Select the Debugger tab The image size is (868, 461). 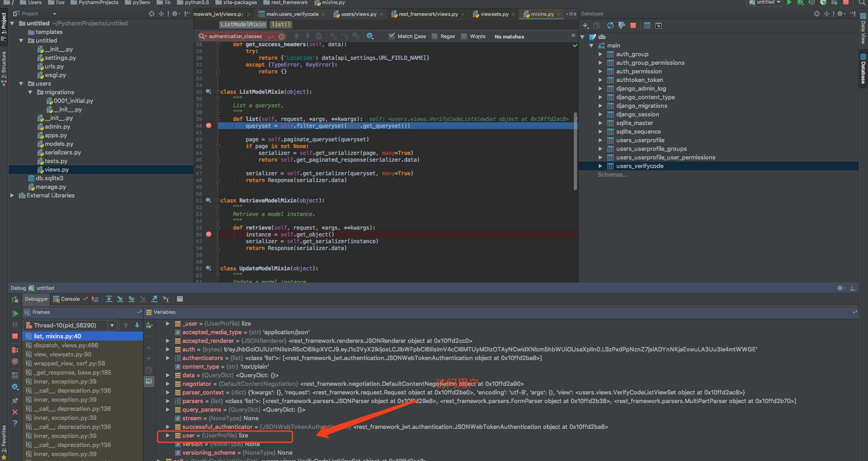[x=36, y=299]
